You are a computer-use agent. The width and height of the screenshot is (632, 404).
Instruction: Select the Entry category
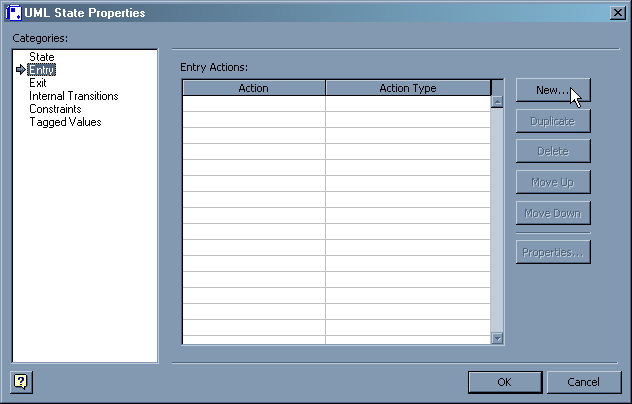point(42,70)
